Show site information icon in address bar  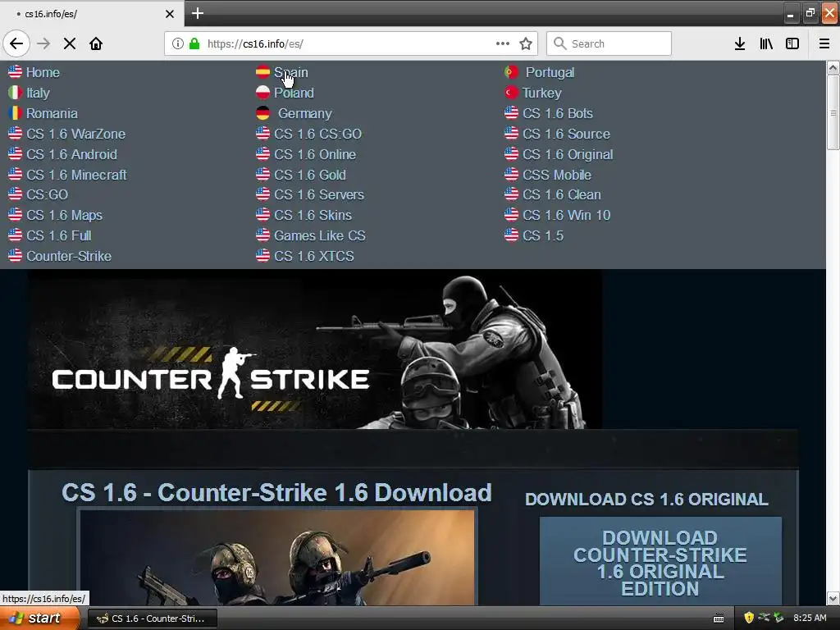tap(178, 43)
